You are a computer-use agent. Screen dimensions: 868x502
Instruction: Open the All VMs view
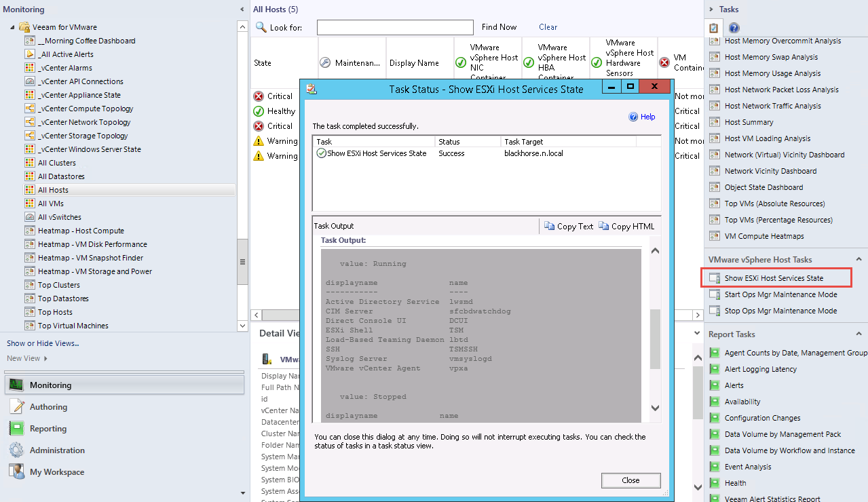pyautogui.click(x=51, y=204)
